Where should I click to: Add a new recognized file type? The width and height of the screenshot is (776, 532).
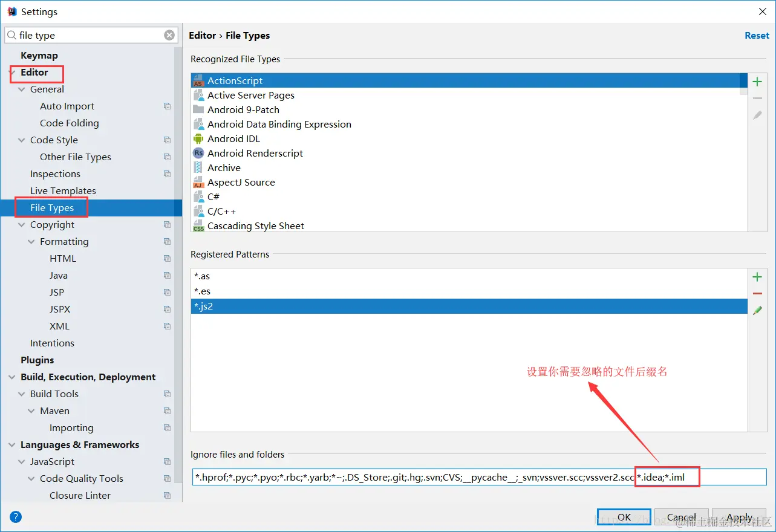757,82
